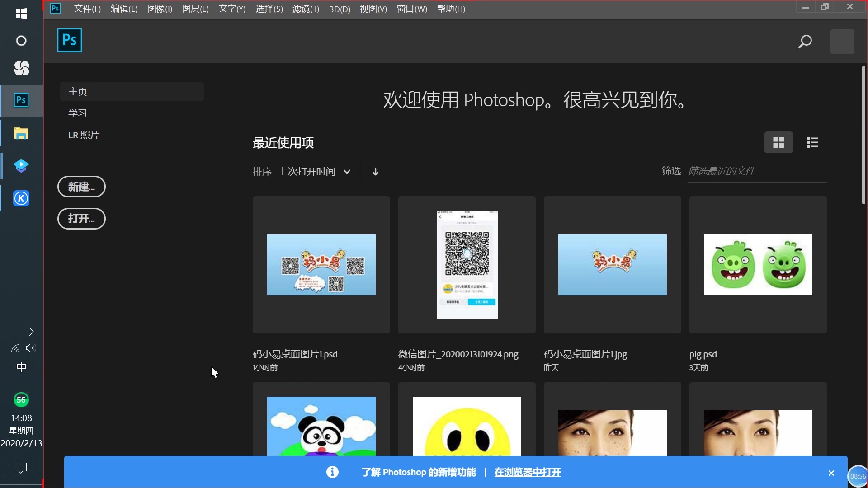Switch to grid view of recent files

click(x=778, y=142)
